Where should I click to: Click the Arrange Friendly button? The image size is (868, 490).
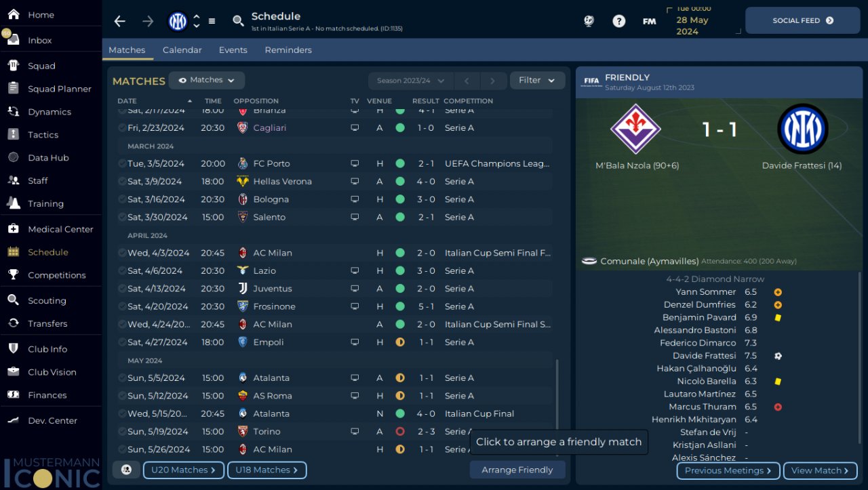pyautogui.click(x=517, y=470)
